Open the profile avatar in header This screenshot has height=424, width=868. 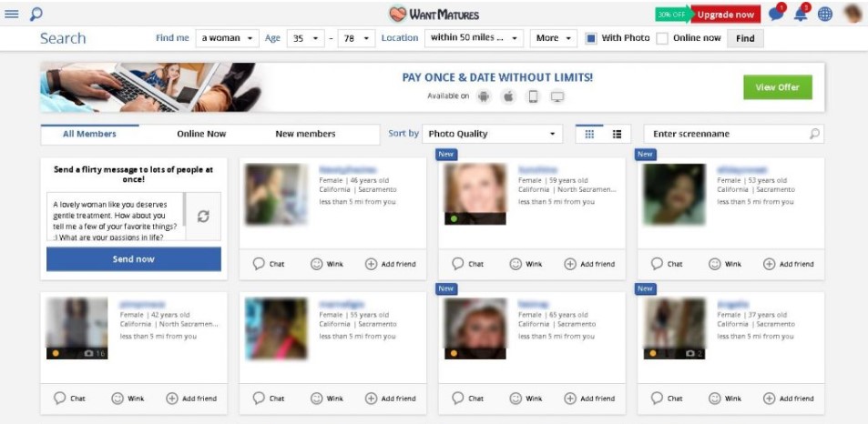pos(853,14)
